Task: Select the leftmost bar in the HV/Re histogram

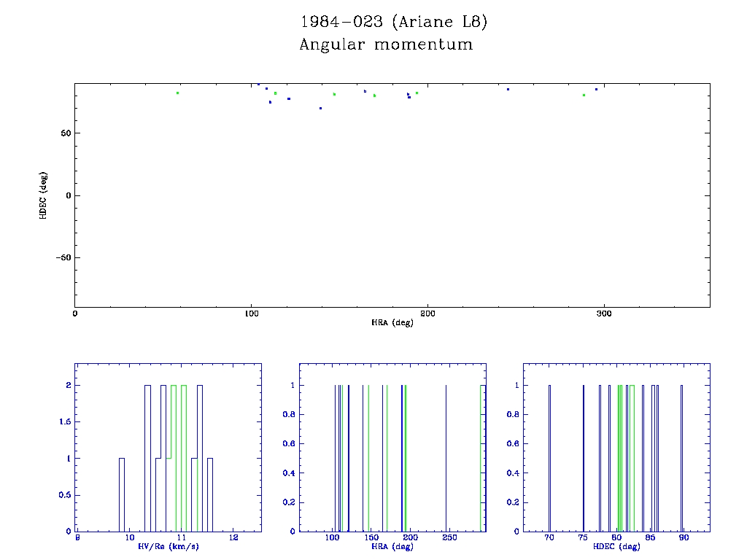Action: pyautogui.click(x=122, y=494)
